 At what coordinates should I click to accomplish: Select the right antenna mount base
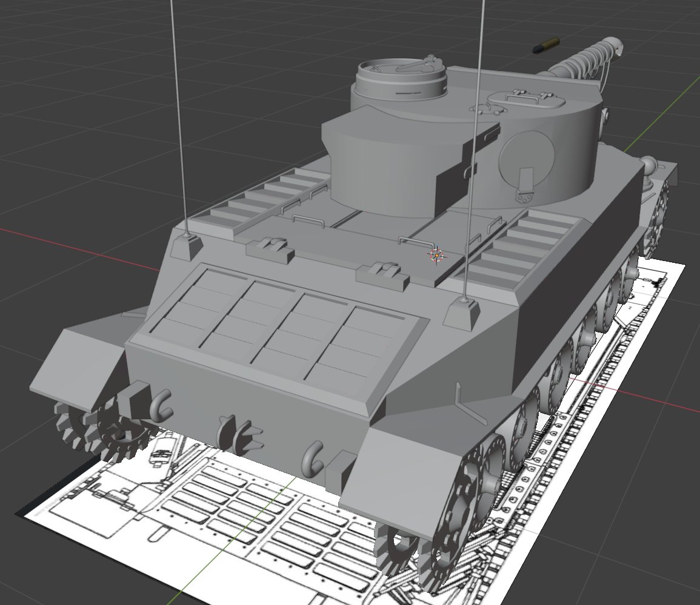[462, 314]
